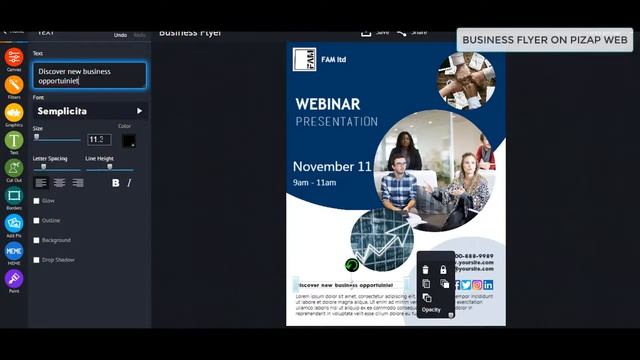The image size is (640, 360).
Task: Select the chart arrow circle image
Action: point(382,240)
